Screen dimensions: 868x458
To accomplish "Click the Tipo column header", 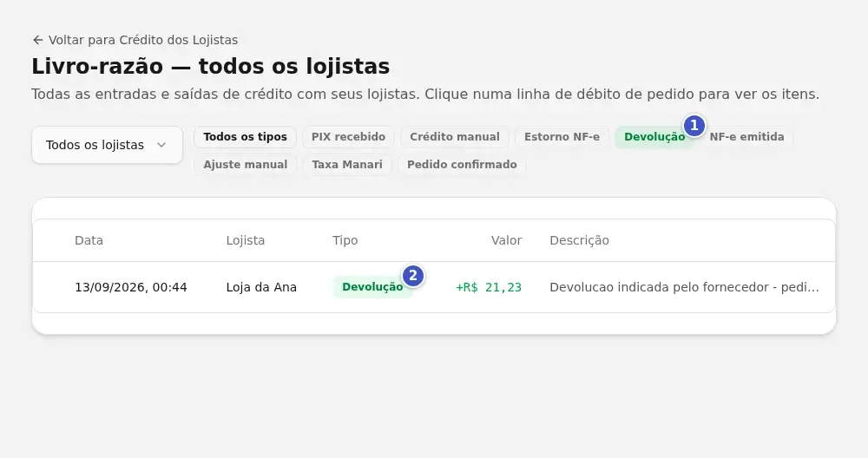I will point(345,240).
